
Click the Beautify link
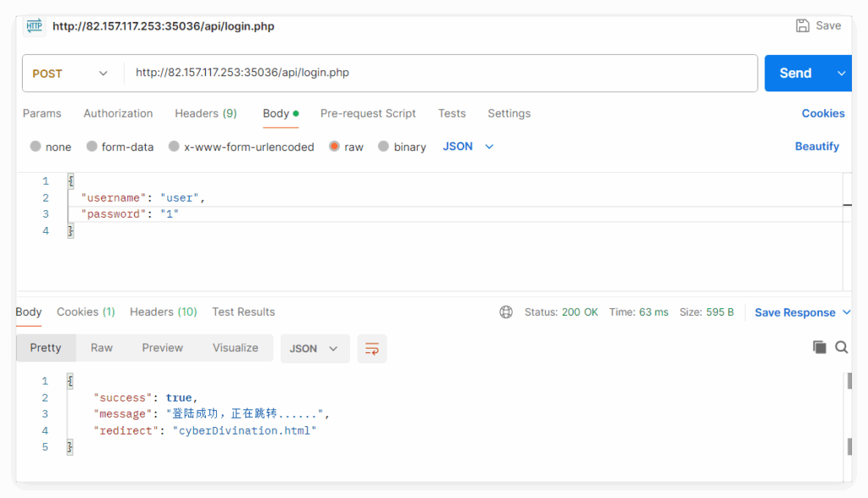click(x=816, y=147)
